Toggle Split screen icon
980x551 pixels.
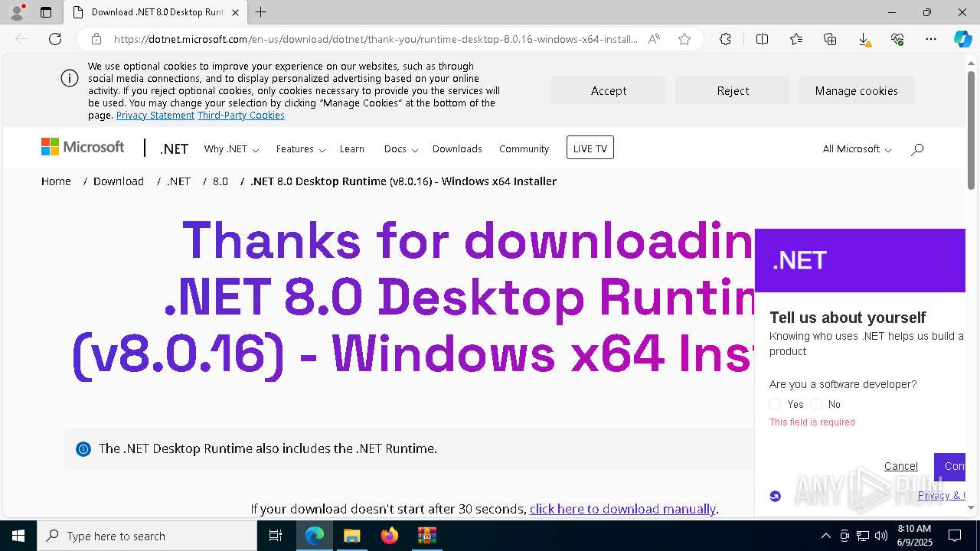(x=762, y=39)
